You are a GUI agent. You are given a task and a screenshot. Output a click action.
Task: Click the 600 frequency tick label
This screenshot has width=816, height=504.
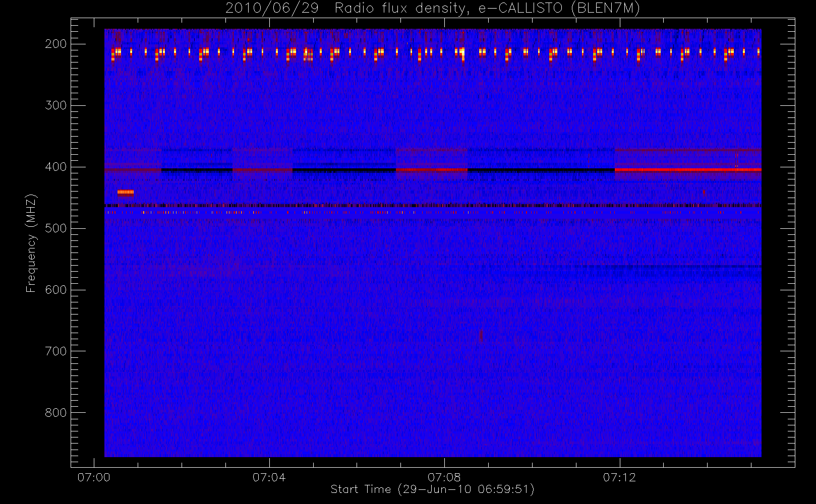(x=56, y=290)
